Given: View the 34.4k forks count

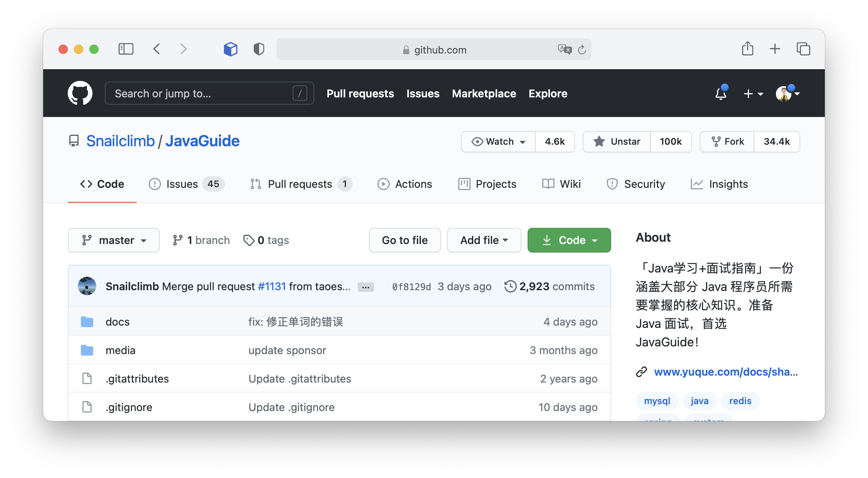Looking at the screenshot, I should (777, 142).
